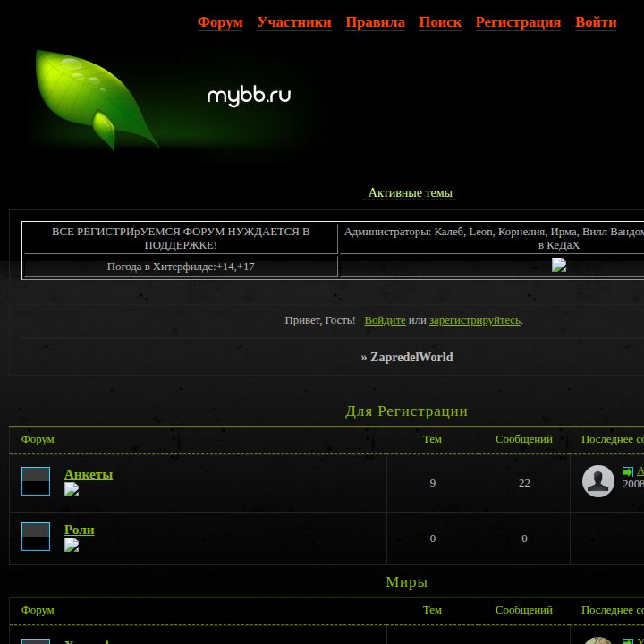This screenshot has width=644, height=644.
Task: Click green arrow last-post icon in Анкеты row
Action: (x=628, y=472)
